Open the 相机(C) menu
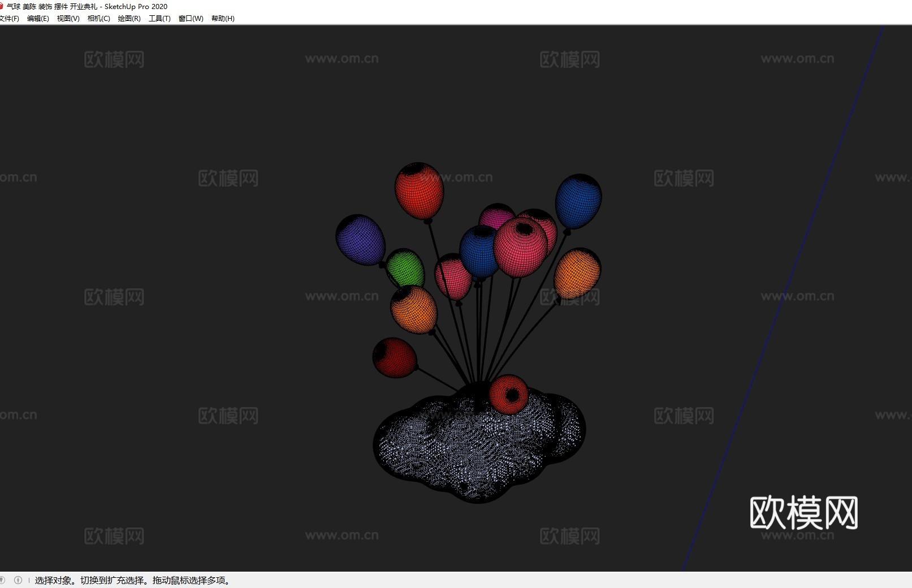 98,19
